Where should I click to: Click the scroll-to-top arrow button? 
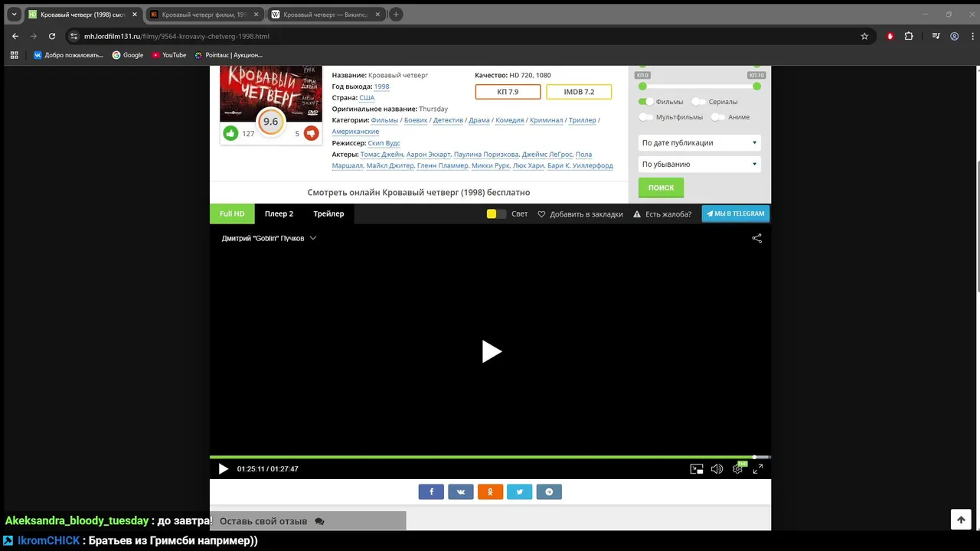point(961,519)
